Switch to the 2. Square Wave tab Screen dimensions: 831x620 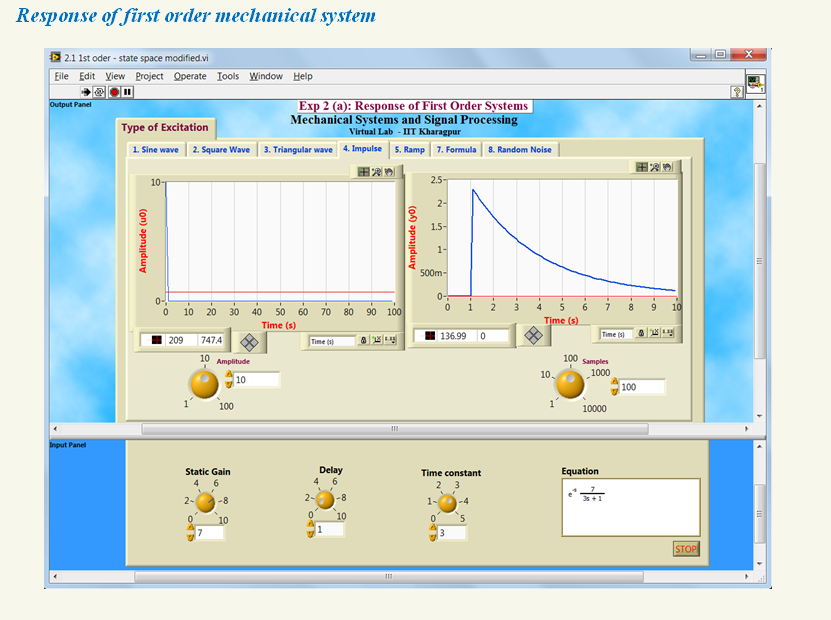tap(221, 150)
